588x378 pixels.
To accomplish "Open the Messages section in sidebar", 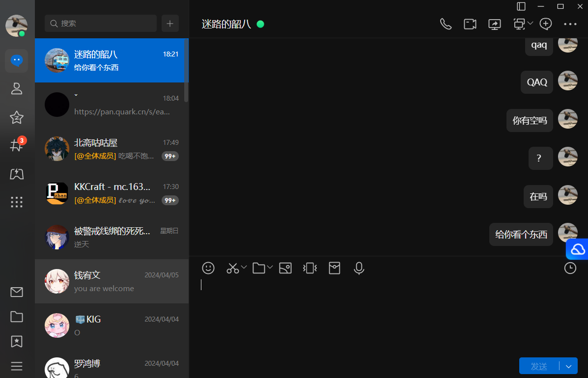I will click(x=17, y=60).
